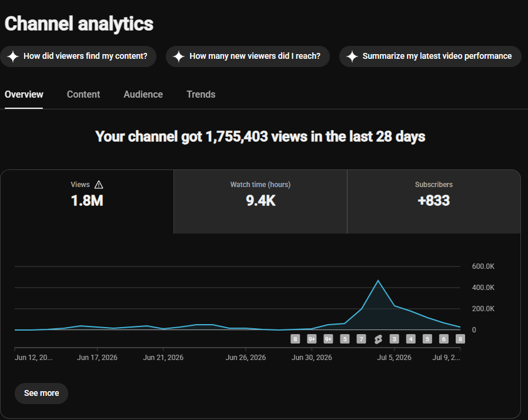The width and height of the screenshot is (528, 420).
Task: Select the Subscribers +833 metric card
Action: (434, 201)
